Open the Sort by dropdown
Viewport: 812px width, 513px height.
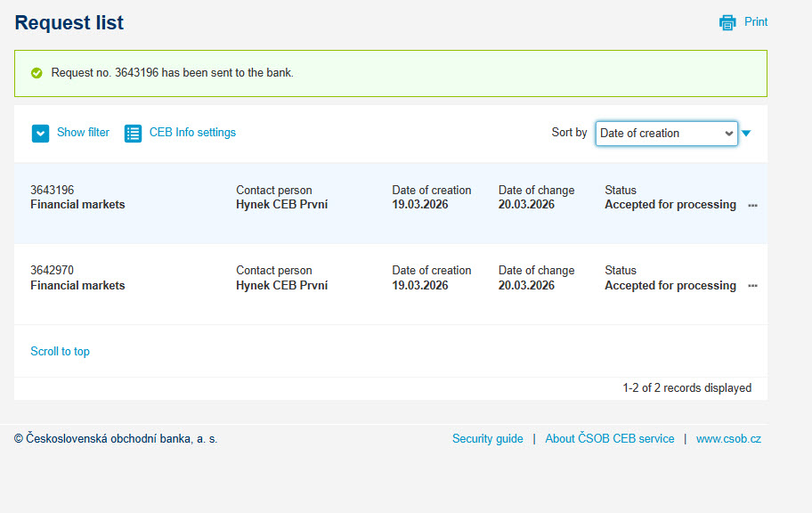pyautogui.click(x=667, y=134)
